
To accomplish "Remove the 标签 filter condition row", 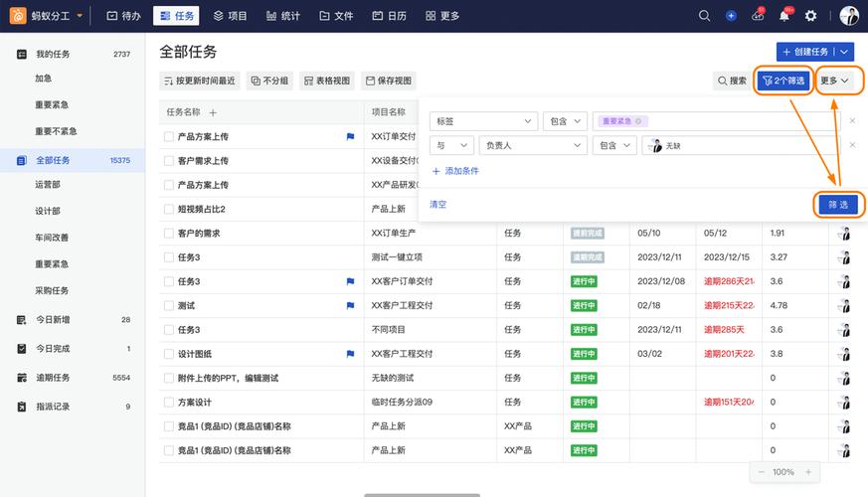I will coord(851,121).
